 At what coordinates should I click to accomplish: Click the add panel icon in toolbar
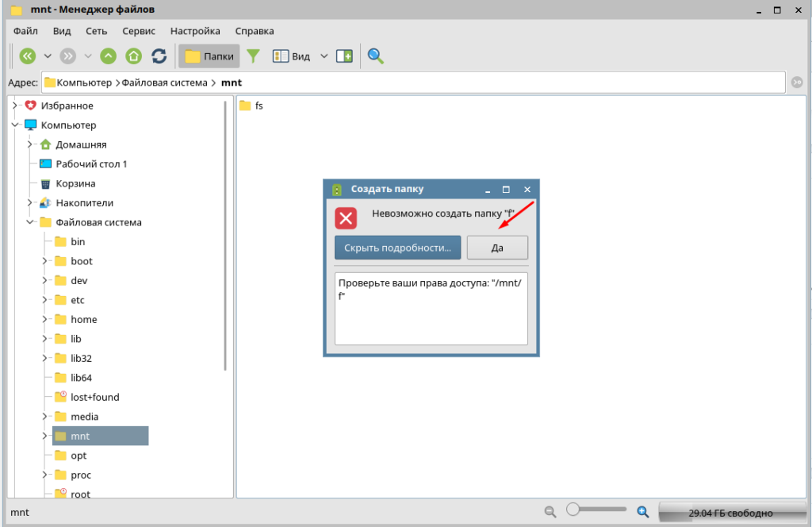click(344, 56)
